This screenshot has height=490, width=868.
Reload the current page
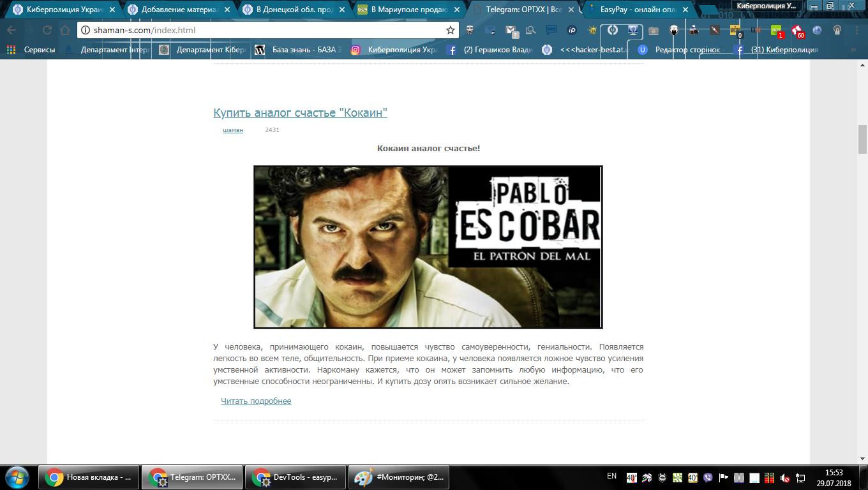47,30
